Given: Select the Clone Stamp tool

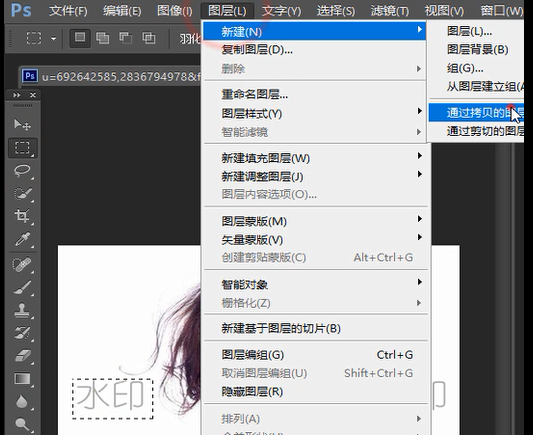Looking at the screenshot, I should tap(22, 310).
